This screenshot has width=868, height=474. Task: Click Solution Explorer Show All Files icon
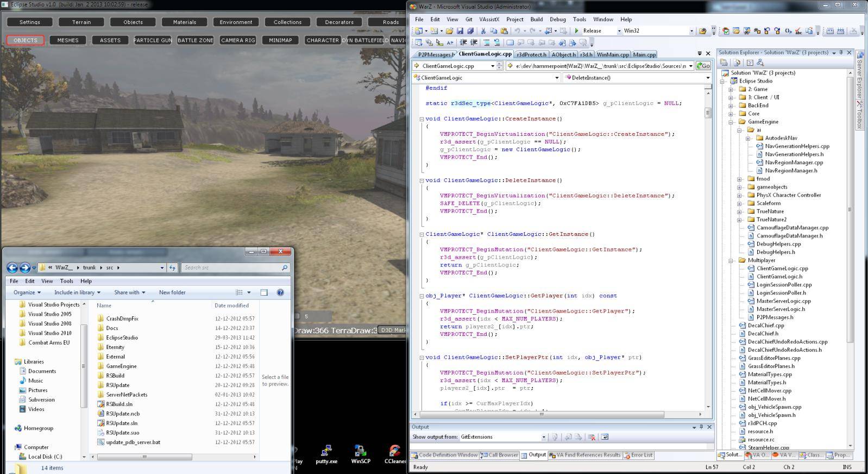pos(737,63)
